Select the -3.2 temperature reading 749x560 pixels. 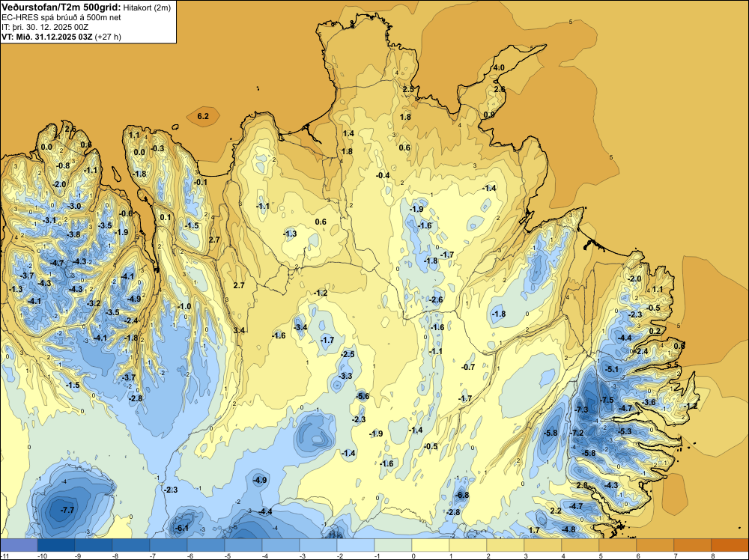[94, 303]
